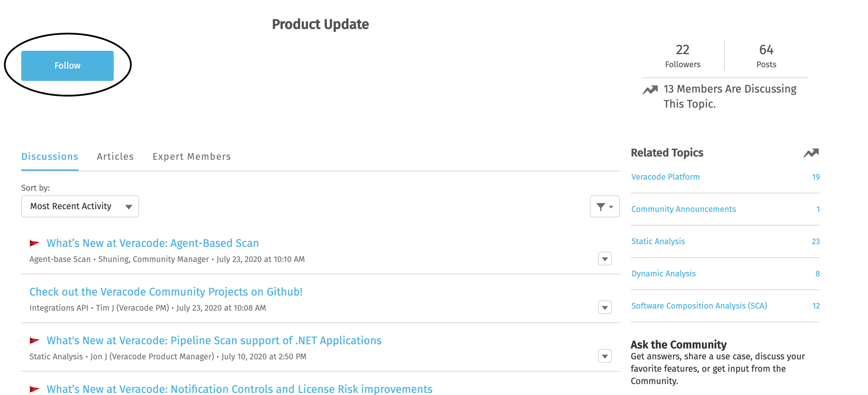868x395 pixels.
Task: Expand options on Agent-Based Scan discussion
Action: pos(605,259)
